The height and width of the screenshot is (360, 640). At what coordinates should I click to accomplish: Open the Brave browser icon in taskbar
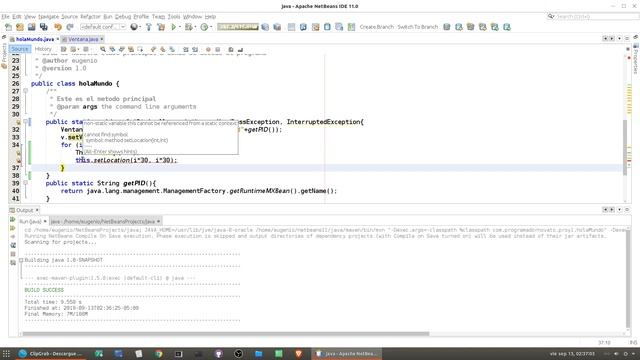point(298,354)
